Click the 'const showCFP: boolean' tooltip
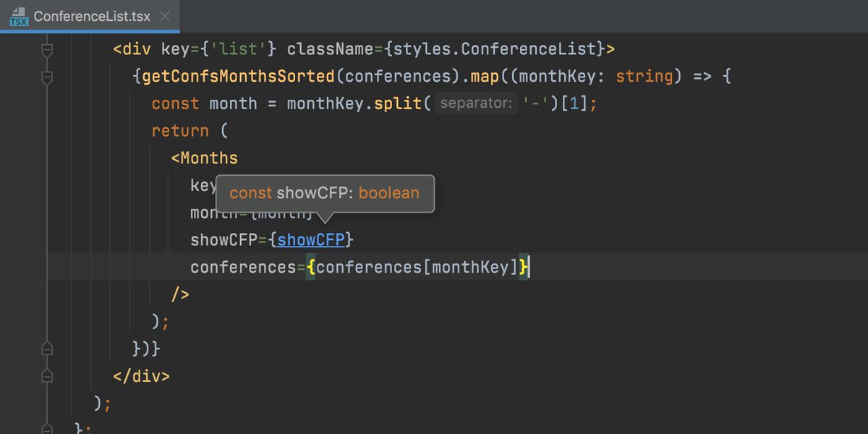Viewport: 868px width, 434px height. (325, 193)
